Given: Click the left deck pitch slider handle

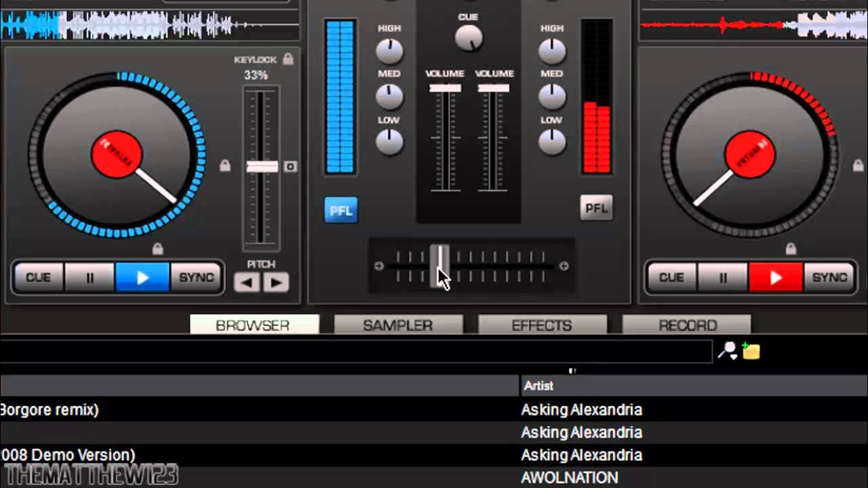Looking at the screenshot, I should [262, 167].
